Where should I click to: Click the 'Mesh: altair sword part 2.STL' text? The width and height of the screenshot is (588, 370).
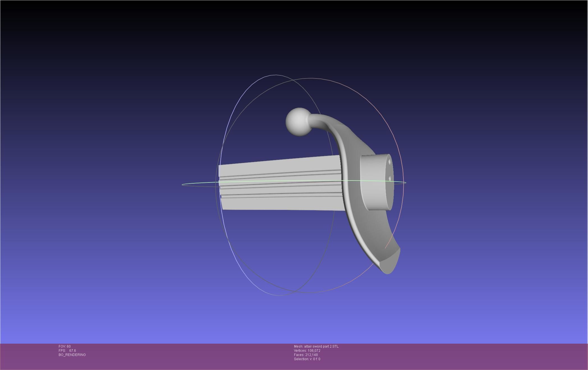[316, 346]
